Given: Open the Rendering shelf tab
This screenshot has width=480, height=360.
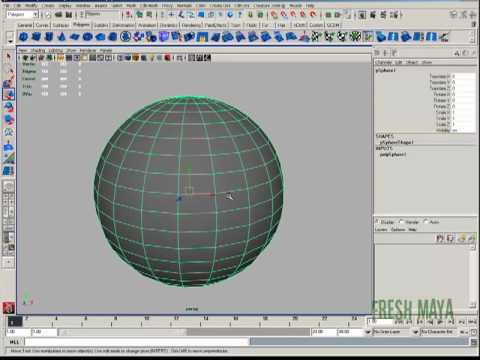Looking at the screenshot, I should click(191, 25).
